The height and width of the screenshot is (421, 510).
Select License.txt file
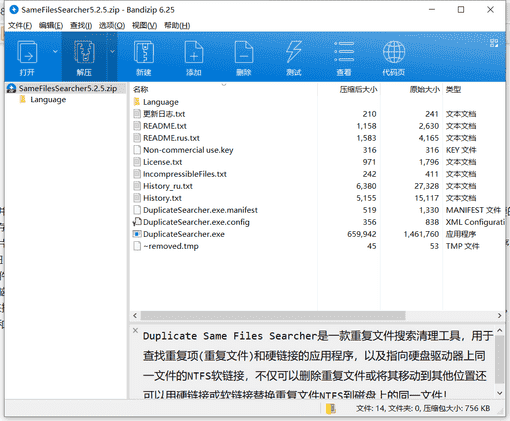pyautogui.click(x=162, y=162)
